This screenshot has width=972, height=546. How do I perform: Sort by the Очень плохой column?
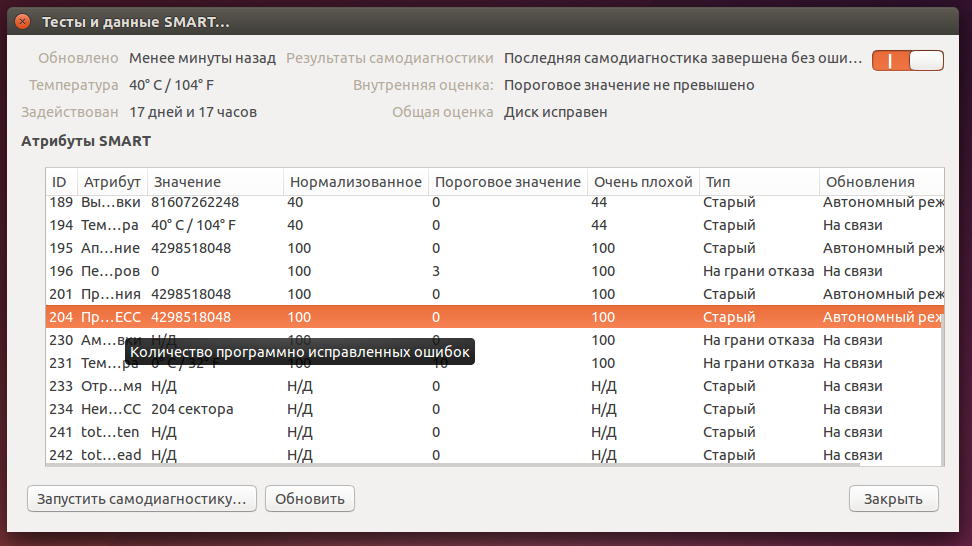tap(642, 182)
